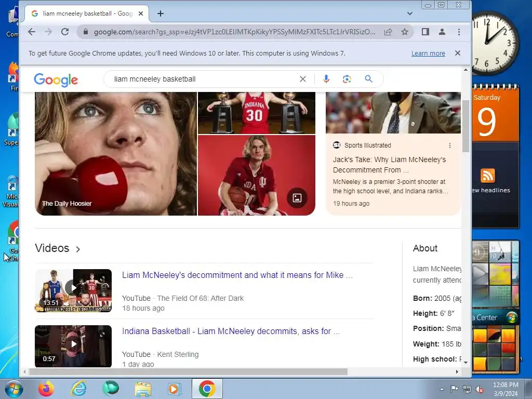Open the Windows Start menu
532x399 pixels.
click(x=14, y=389)
